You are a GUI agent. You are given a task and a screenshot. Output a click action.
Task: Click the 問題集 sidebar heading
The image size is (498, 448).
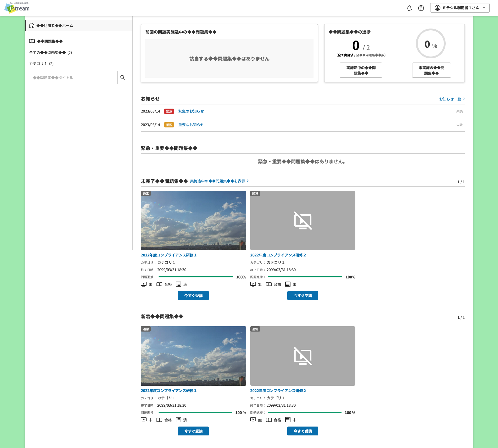50,41
